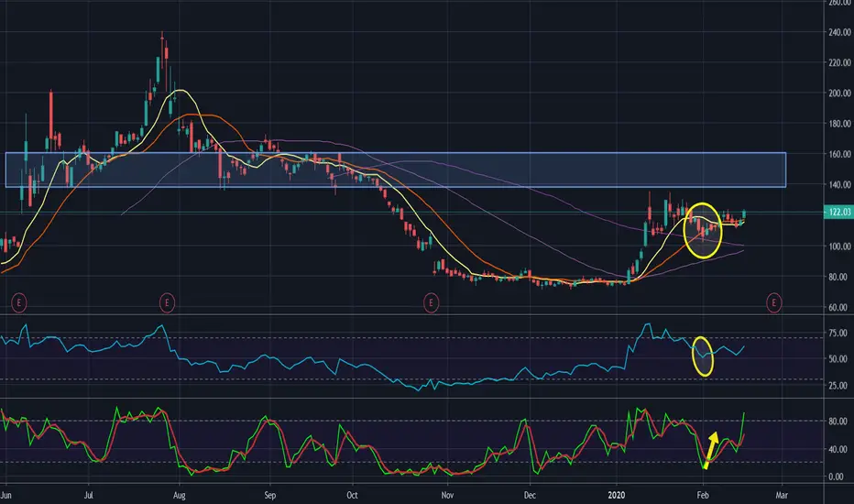
Task: Click the 25.00 RSI scale label
Action: [838, 386]
